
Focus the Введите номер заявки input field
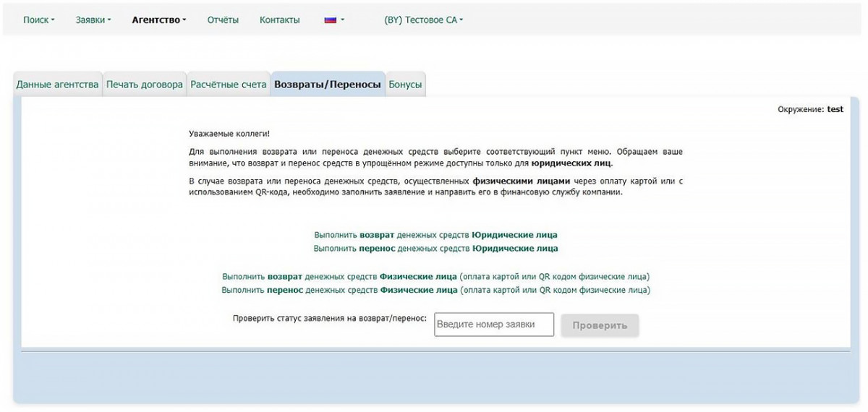tap(494, 325)
